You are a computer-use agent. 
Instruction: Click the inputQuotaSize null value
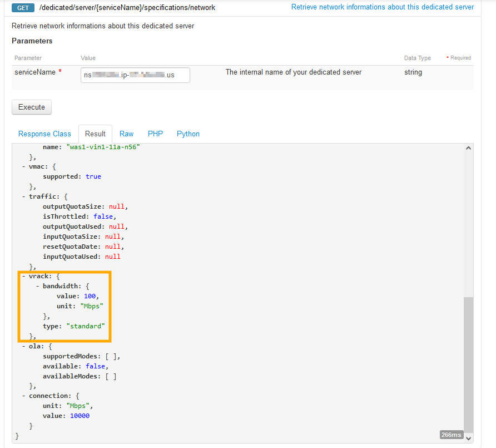click(x=113, y=237)
